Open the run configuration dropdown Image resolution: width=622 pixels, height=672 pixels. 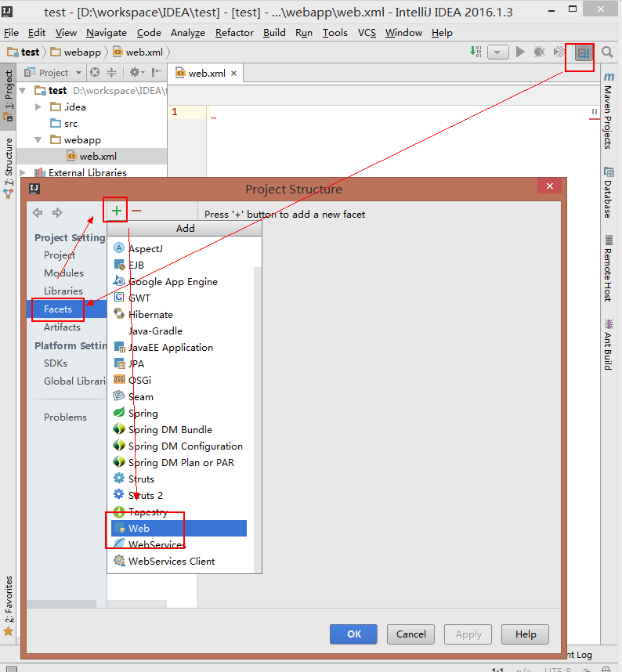497,52
